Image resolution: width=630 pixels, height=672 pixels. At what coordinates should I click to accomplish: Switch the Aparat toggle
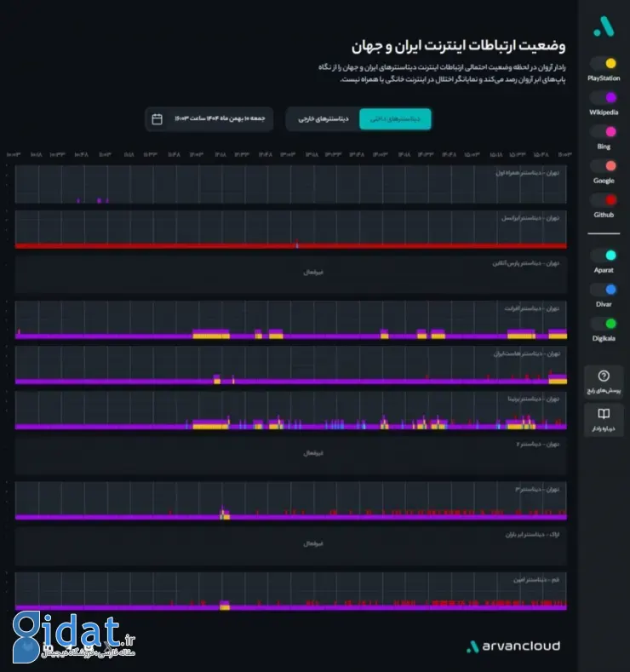click(x=604, y=255)
